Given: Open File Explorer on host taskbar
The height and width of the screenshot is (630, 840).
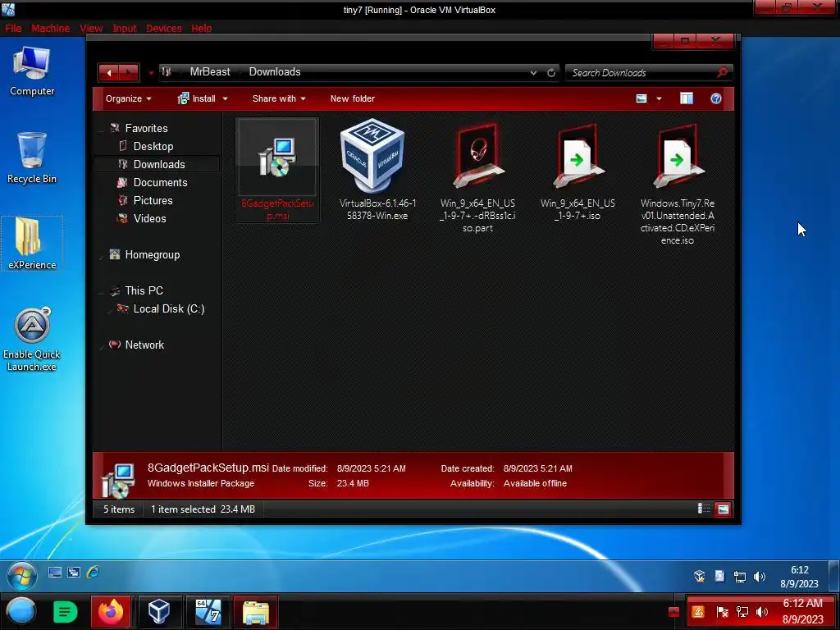Looking at the screenshot, I should 256,611.
